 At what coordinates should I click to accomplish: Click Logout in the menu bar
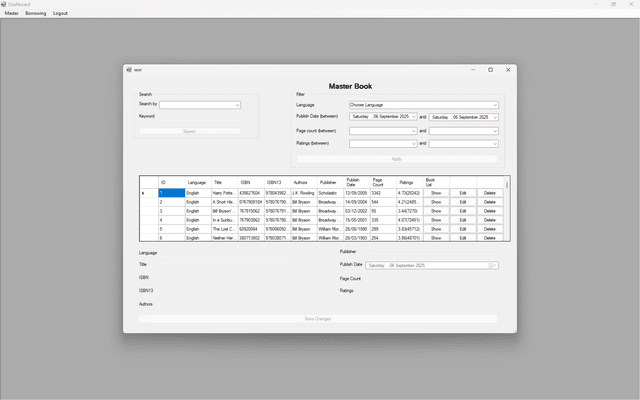point(60,13)
